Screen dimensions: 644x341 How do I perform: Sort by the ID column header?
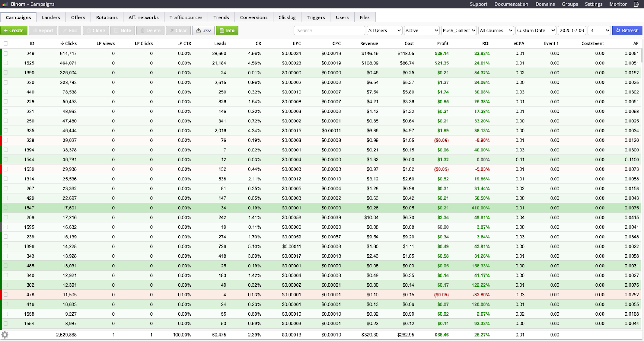[x=32, y=43]
